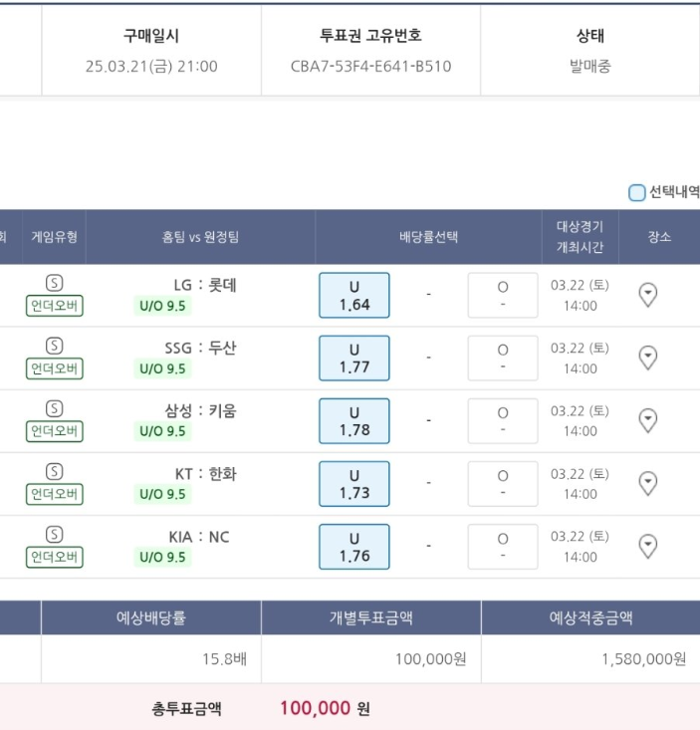The width and height of the screenshot is (700, 730).
Task: Open venue location pin for SSG vs 두산
Action: click(648, 358)
